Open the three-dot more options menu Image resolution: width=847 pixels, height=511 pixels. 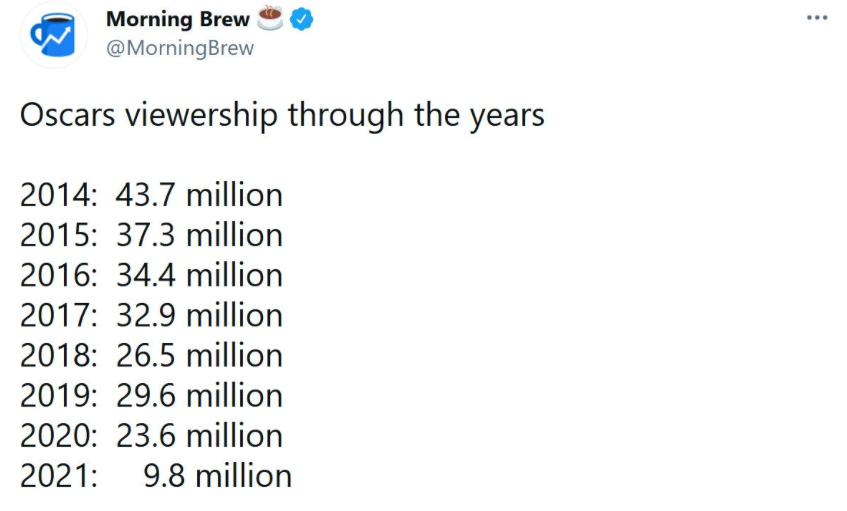pos(817,18)
